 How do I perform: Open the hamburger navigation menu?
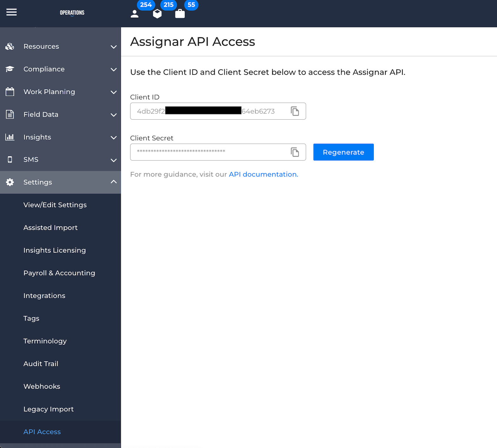11,12
